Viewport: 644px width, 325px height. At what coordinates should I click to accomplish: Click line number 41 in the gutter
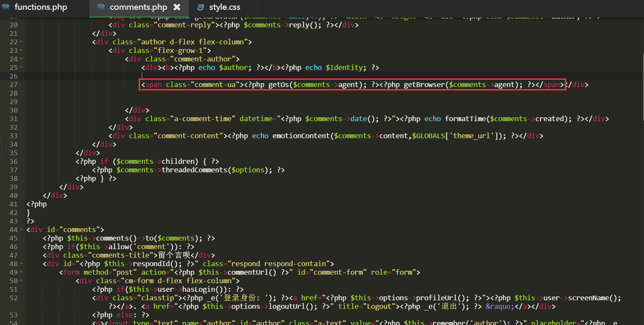(x=13, y=204)
